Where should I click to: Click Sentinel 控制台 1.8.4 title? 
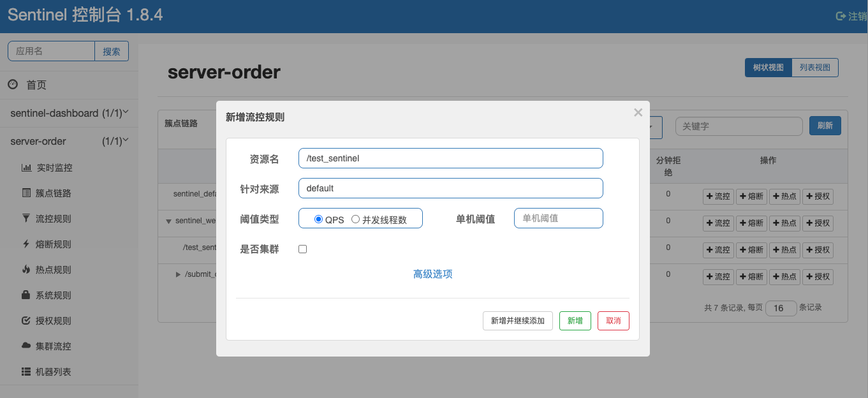(x=85, y=15)
